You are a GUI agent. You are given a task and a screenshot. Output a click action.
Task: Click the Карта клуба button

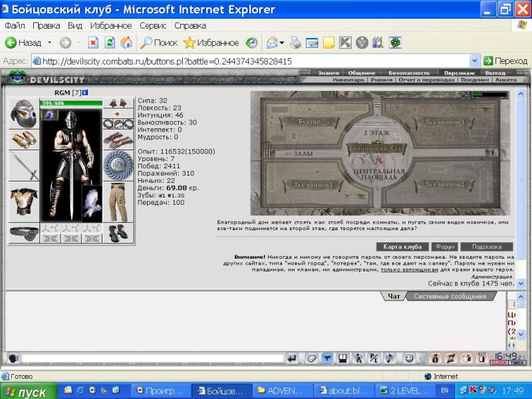pos(402,247)
